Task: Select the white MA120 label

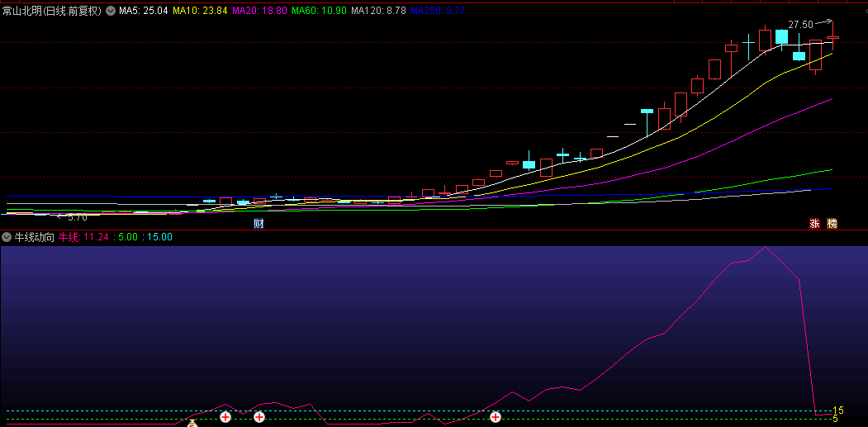Action: [x=378, y=12]
